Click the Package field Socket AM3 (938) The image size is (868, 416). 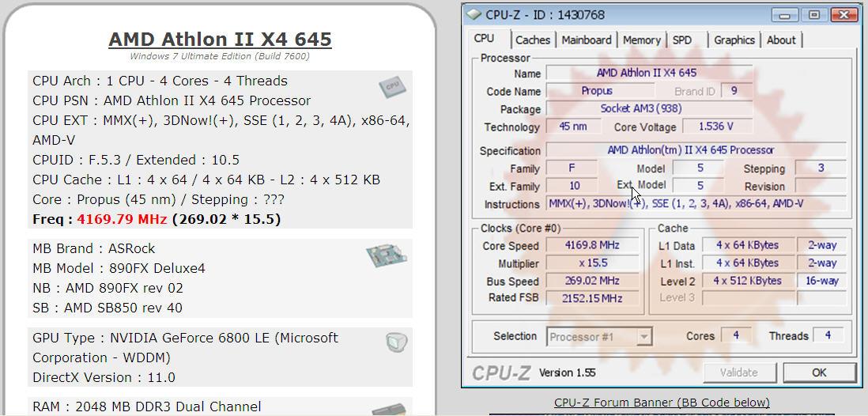(x=649, y=108)
